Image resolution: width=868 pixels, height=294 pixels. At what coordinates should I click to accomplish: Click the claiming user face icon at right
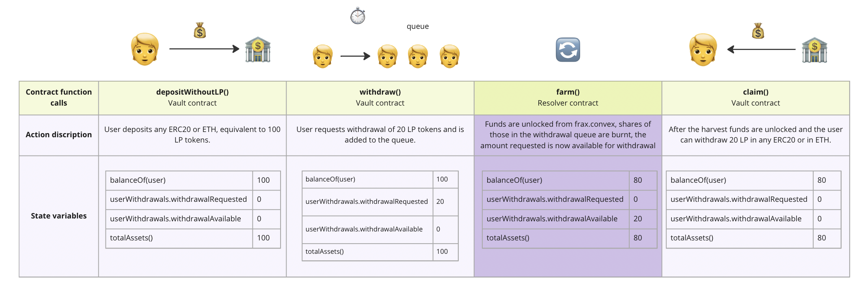pyautogui.click(x=703, y=50)
